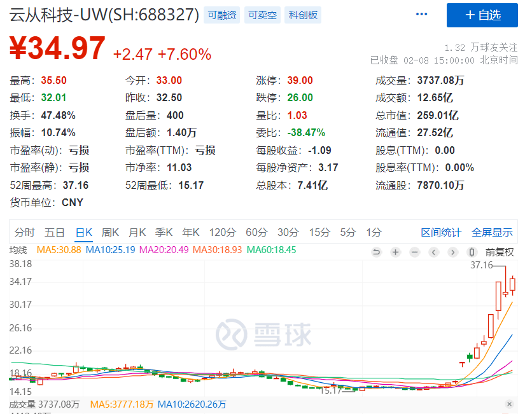Switch to the 30分 interval tab
Image resolution: width=532 pixels, height=414 pixels.
tap(288, 232)
